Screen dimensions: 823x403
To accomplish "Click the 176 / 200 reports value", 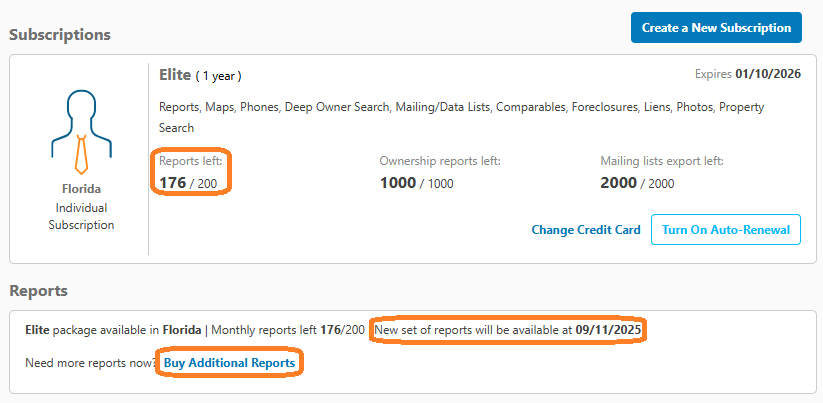I will coord(188,183).
